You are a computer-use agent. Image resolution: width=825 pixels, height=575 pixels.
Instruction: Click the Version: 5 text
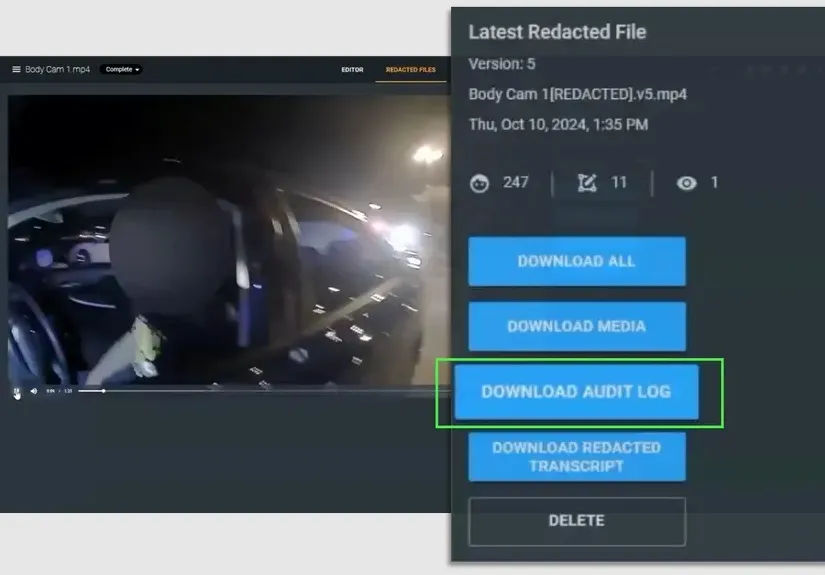coord(501,64)
